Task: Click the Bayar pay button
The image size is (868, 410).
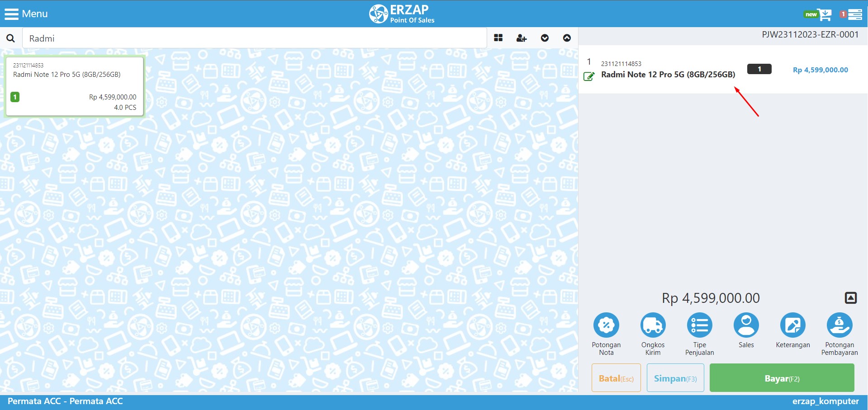Action: 782,378
